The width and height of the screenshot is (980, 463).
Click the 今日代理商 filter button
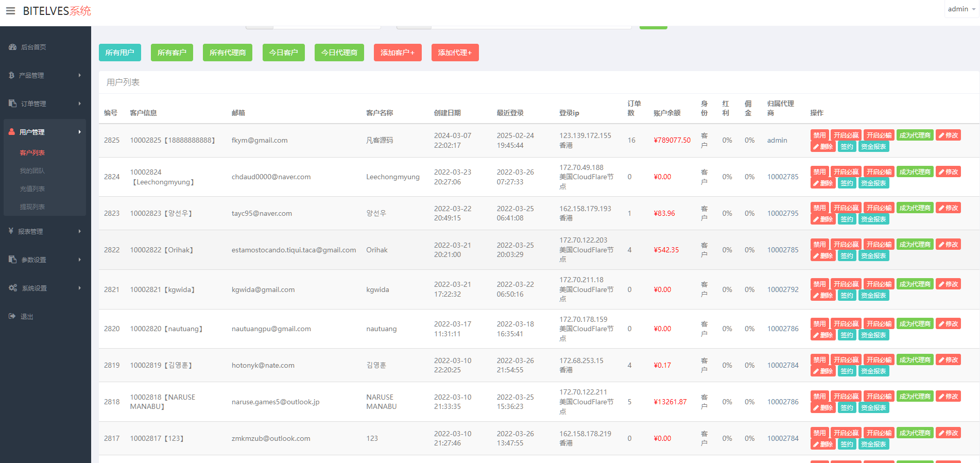pyautogui.click(x=339, y=53)
